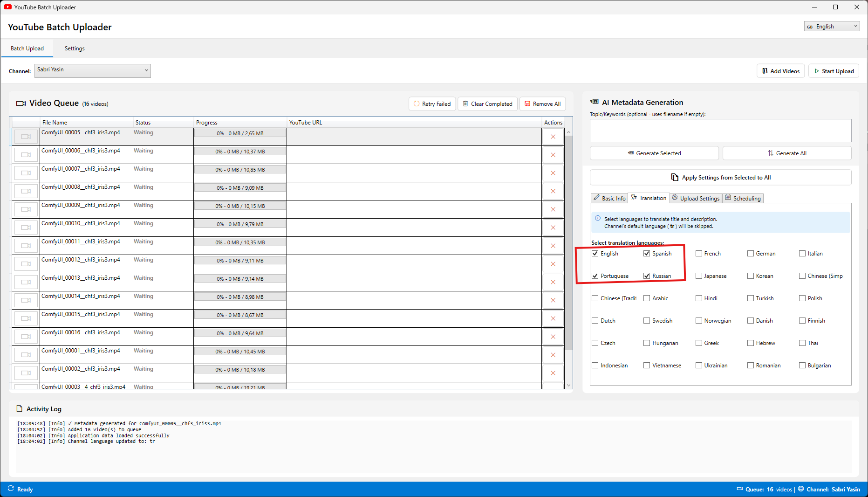Enable French translation checkbox

pyautogui.click(x=699, y=254)
